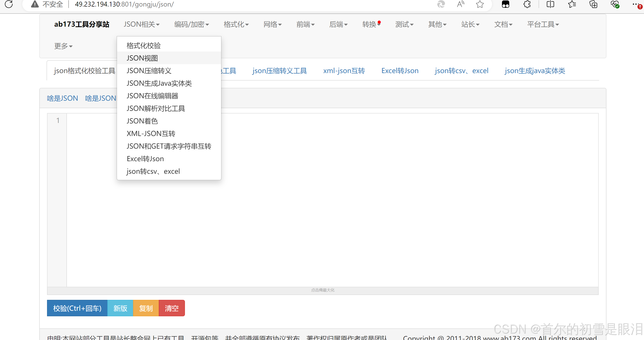Open split screen mode
The width and height of the screenshot is (644, 340).
click(x=550, y=4)
